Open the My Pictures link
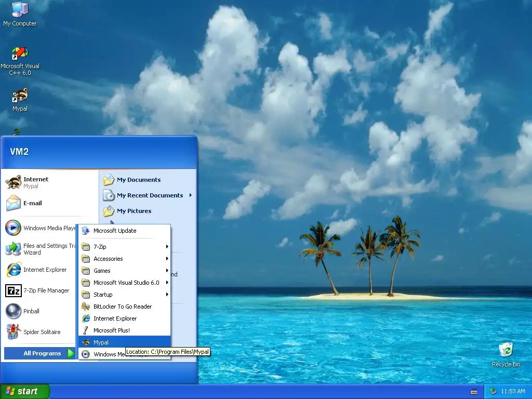This screenshot has height=399, width=532. point(134,211)
